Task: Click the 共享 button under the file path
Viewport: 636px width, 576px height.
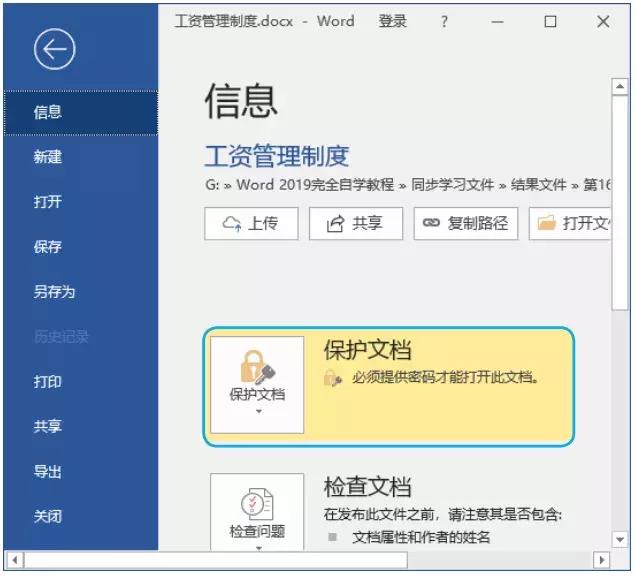Action: (x=356, y=224)
